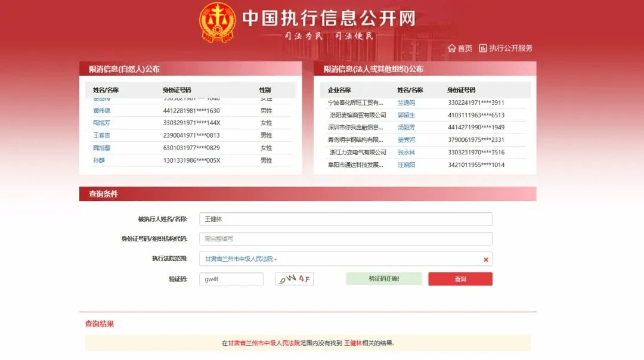
Task: Clear selected court with the red X icon
Action: (487, 259)
